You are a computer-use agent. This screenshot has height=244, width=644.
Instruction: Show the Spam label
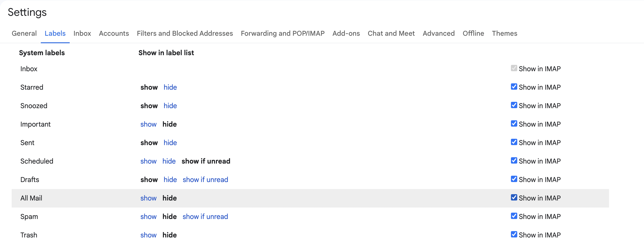point(149,217)
